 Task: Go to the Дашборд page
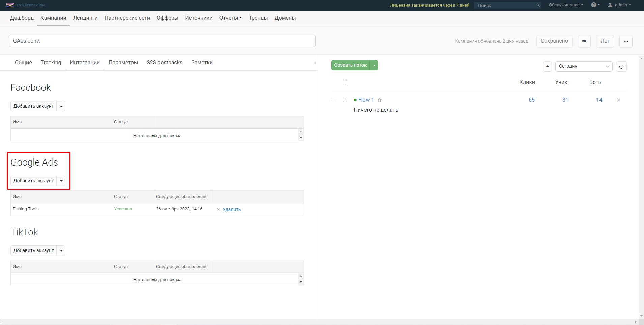22,18
